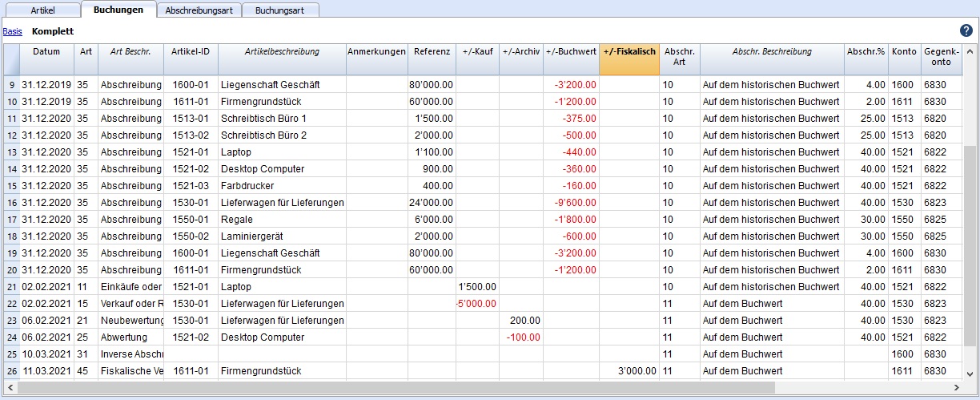Click the Abschr.% column header
This screenshot has height=400, width=980.
click(866, 59)
